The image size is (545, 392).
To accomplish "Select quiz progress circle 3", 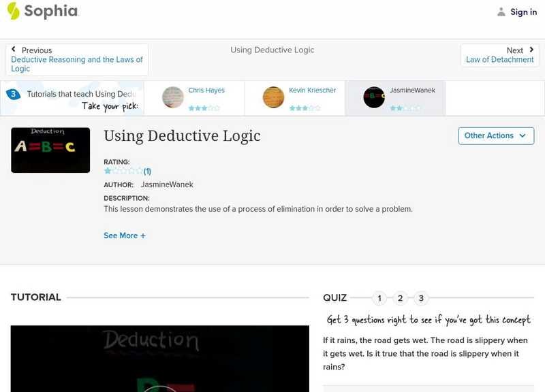I will (422, 297).
